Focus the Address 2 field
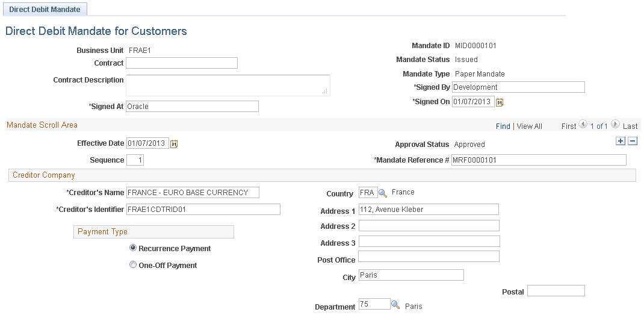Viewport: 644px width, 315px height. pyautogui.click(x=429, y=226)
